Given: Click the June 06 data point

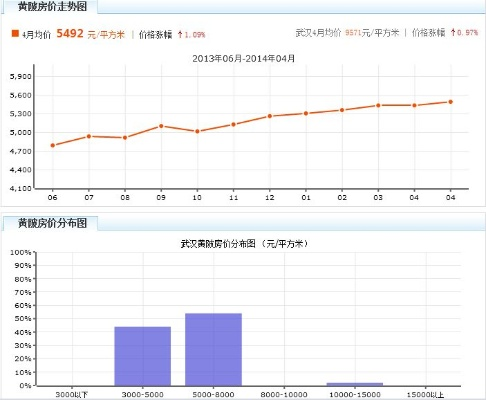Looking at the screenshot, I should tap(53, 145).
